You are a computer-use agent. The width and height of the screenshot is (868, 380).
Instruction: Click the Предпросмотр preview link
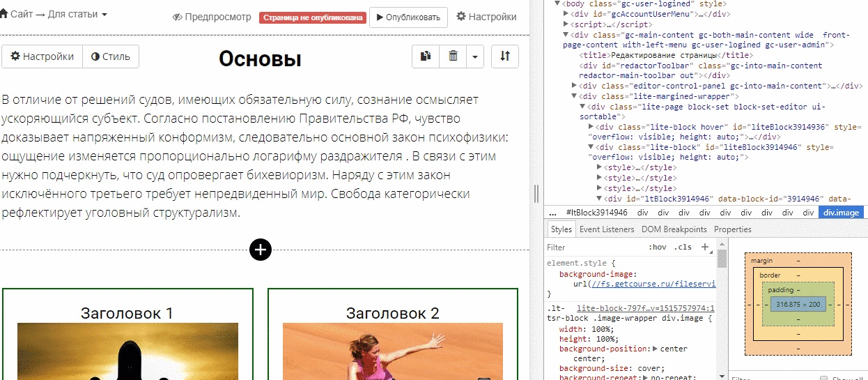pyautogui.click(x=212, y=17)
